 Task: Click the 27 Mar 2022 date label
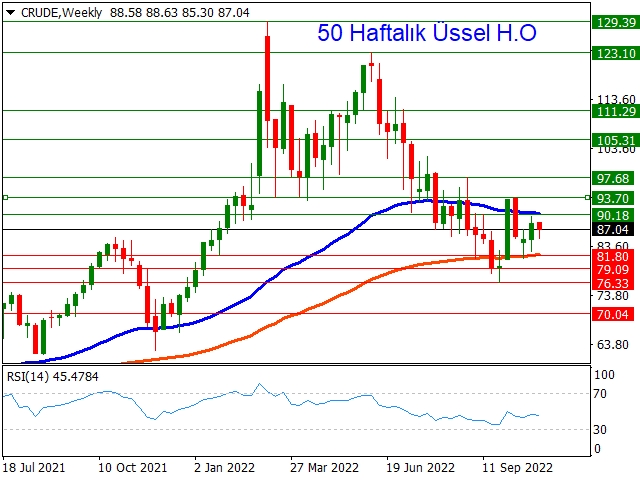(x=324, y=467)
